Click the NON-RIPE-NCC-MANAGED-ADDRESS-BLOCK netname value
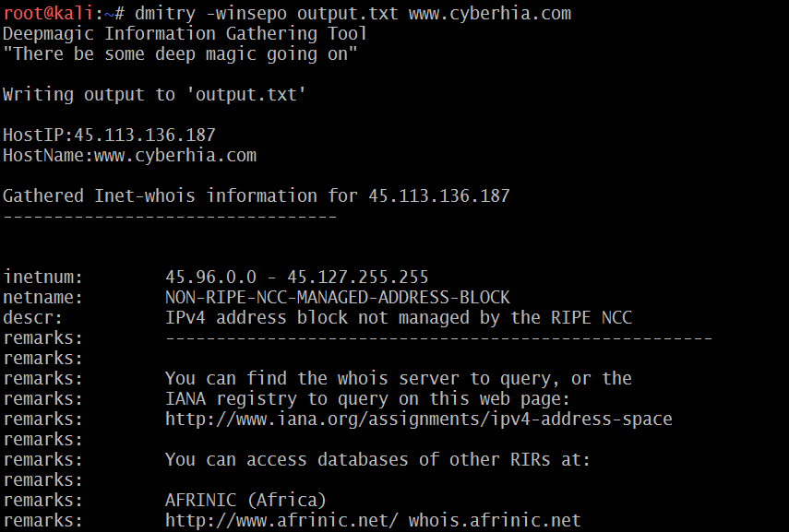The width and height of the screenshot is (789, 532). tap(337, 297)
